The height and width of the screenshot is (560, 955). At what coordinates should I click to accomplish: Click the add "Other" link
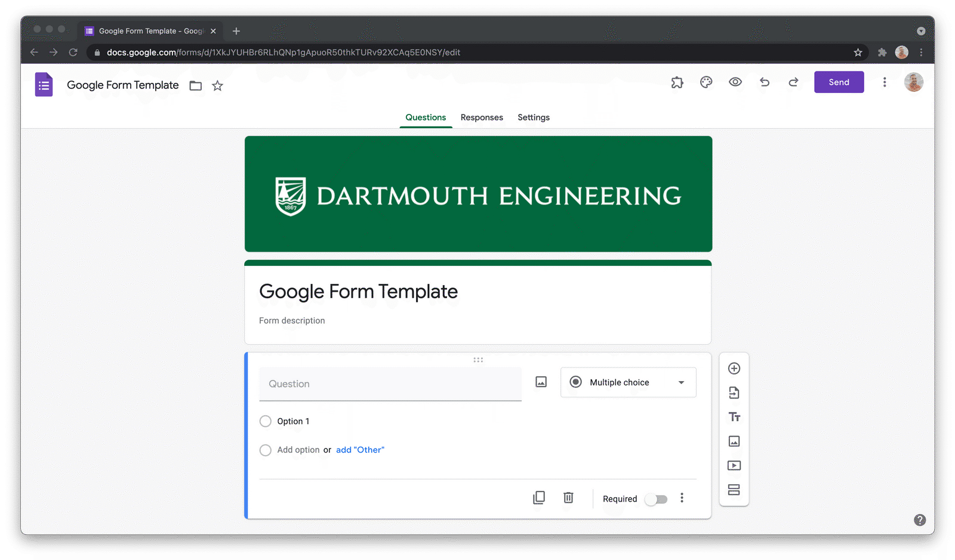tap(360, 450)
